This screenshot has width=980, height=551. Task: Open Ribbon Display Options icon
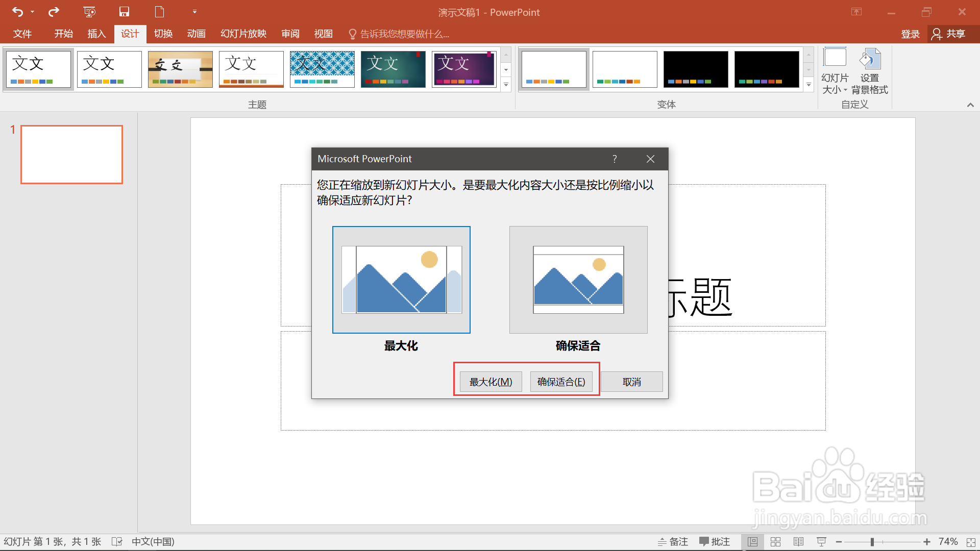coord(856,12)
